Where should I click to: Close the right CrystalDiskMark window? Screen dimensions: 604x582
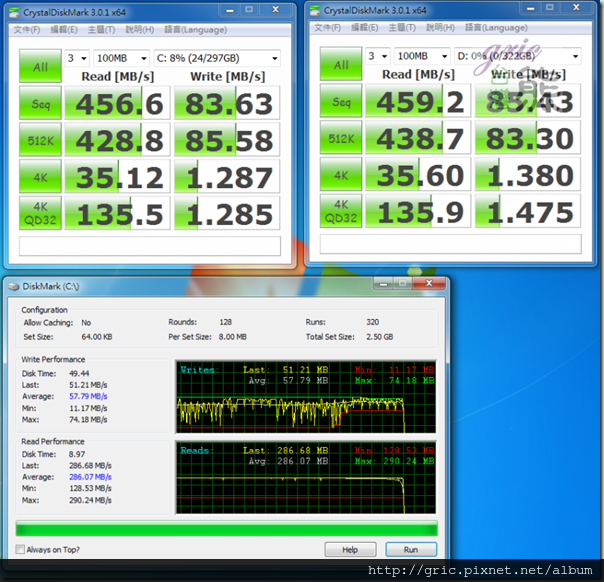coord(576,8)
